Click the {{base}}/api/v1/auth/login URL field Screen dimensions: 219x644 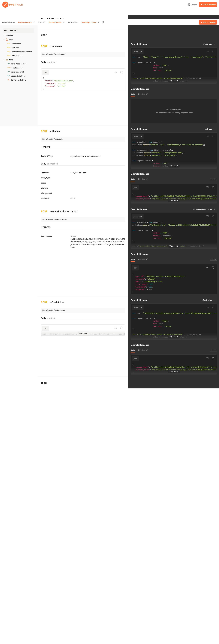[83, 139]
